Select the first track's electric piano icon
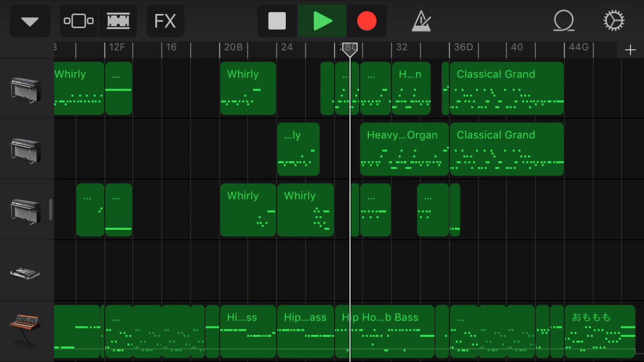The image size is (644, 362). click(26, 89)
